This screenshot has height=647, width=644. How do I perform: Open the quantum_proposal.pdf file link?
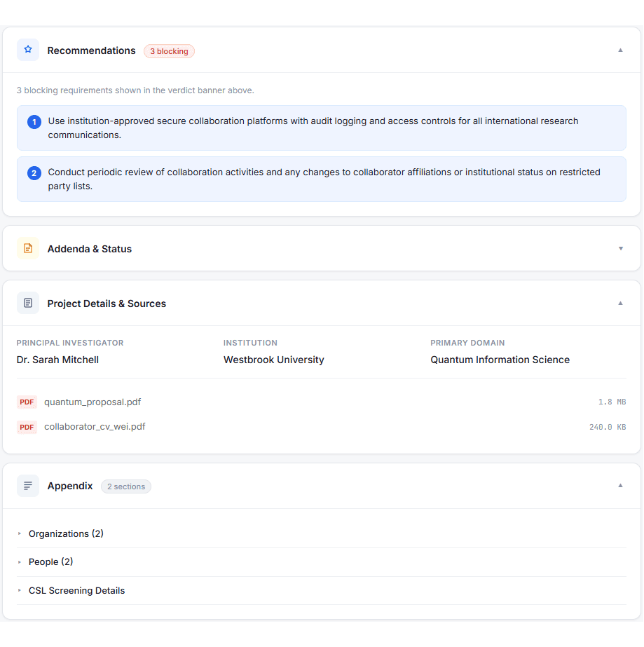[x=92, y=402]
